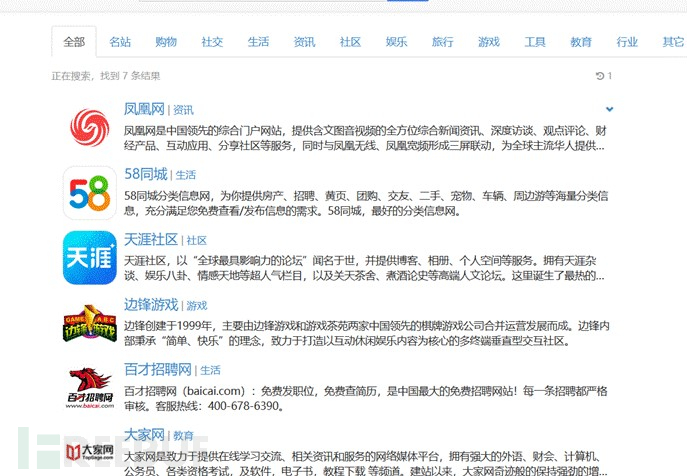This screenshot has height=476, width=687.
Task: Open the 娱乐 tab
Action: (x=397, y=42)
